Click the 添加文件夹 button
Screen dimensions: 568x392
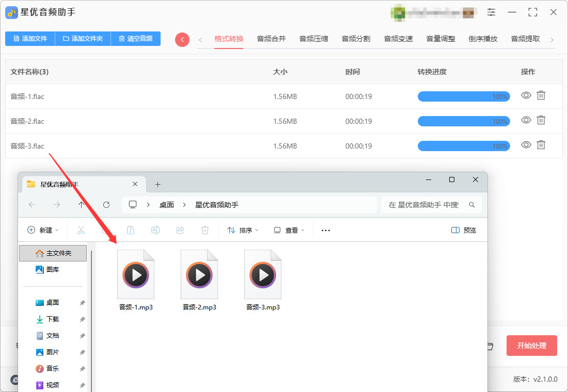click(x=83, y=38)
